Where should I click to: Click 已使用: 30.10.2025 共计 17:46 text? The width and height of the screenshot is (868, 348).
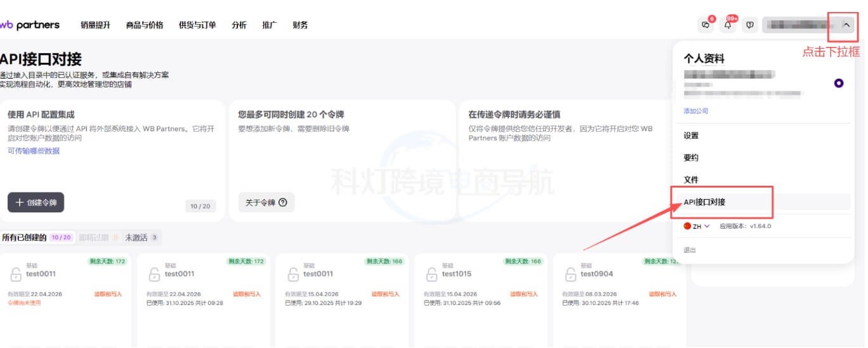point(600,303)
